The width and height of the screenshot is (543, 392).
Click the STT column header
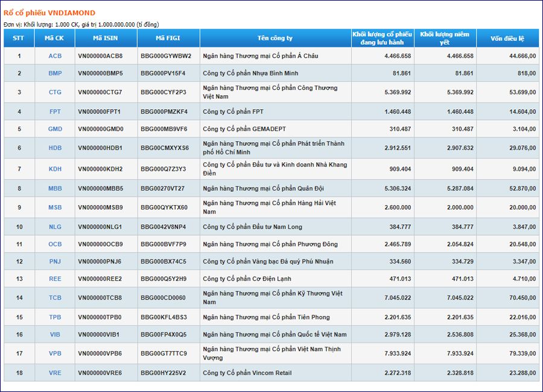[x=19, y=38]
